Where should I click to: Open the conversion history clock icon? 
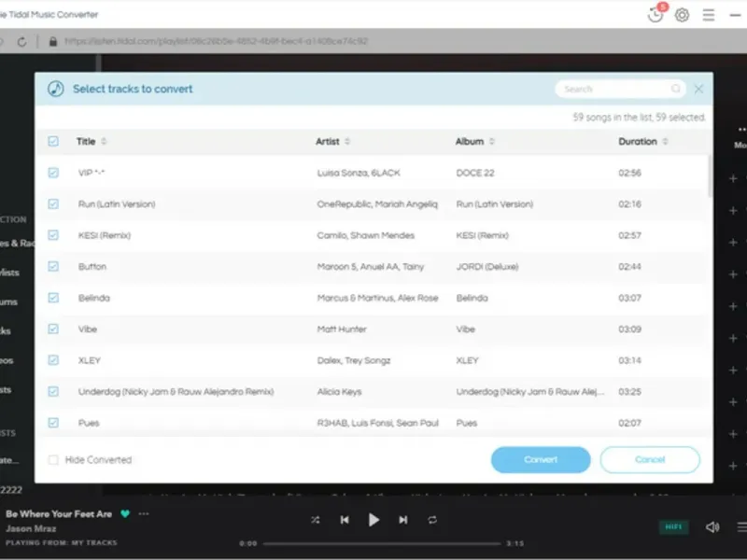pyautogui.click(x=655, y=15)
